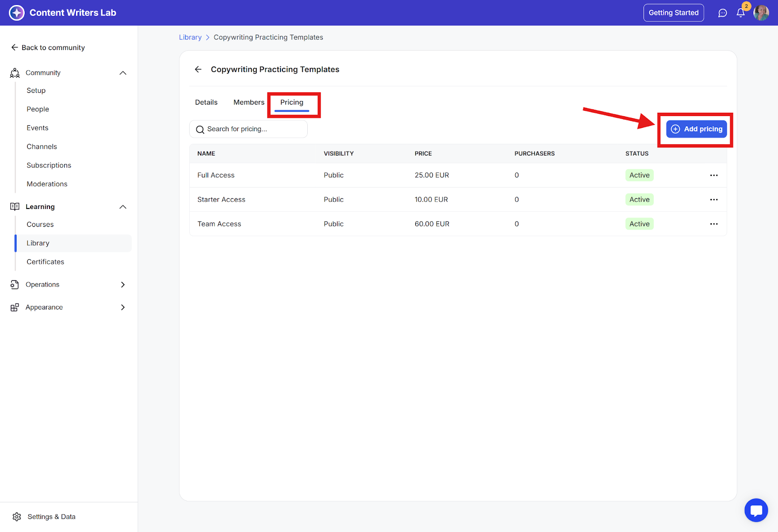Screen dimensions: 778x532
Task: Switch to the Members tab
Action: (x=248, y=103)
